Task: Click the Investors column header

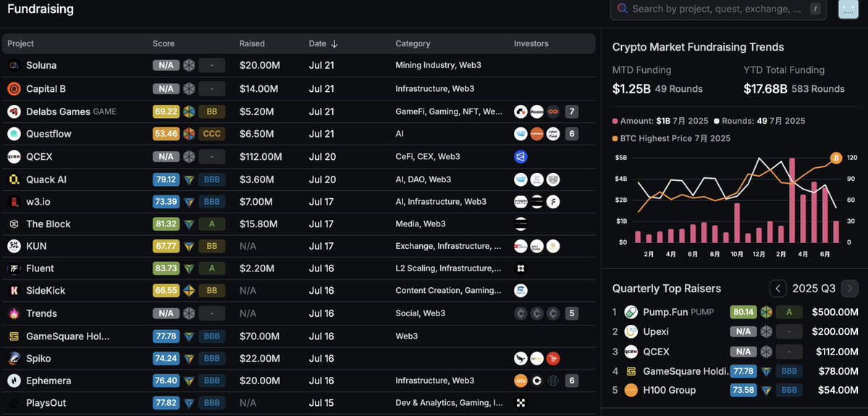Action: tap(531, 43)
